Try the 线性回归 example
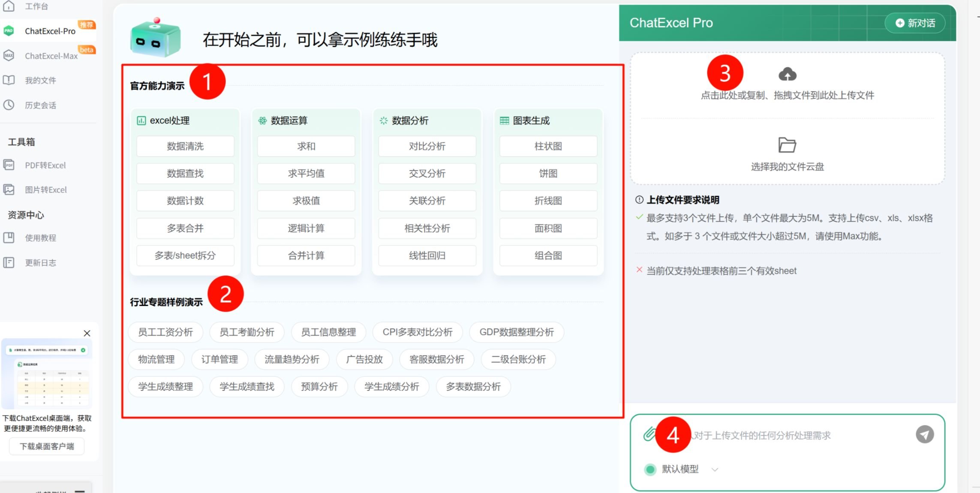 427,256
